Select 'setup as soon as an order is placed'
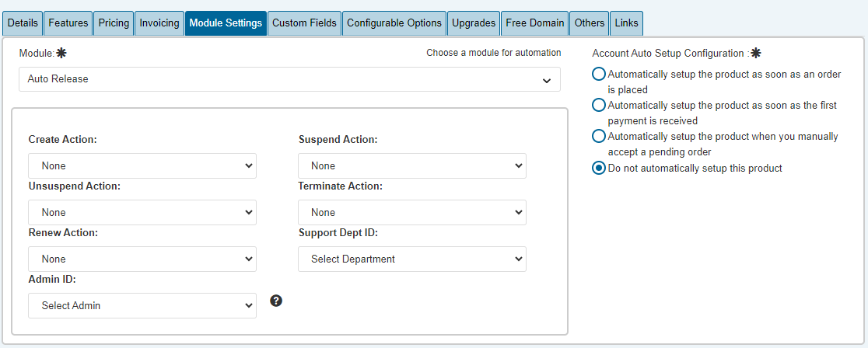Image resolution: width=868 pixels, height=348 pixels. coord(598,74)
